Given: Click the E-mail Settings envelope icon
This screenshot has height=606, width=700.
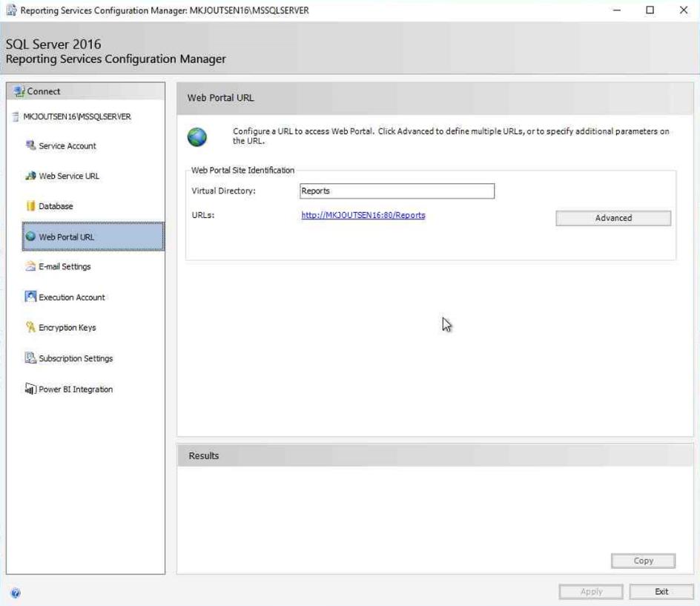Looking at the screenshot, I should pos(30,266).
